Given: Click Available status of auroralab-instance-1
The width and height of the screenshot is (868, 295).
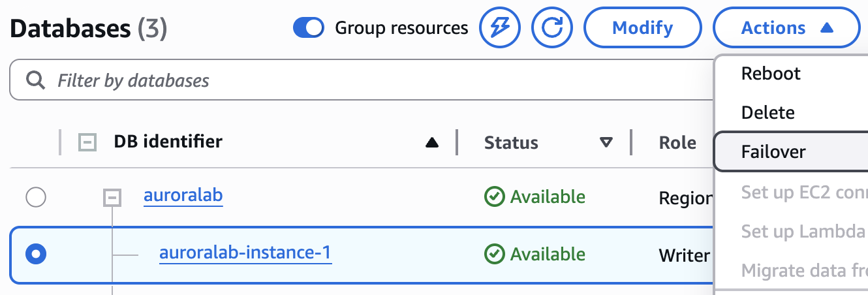Looking at the screenshot, I should pyautogui.click(x=535, y=254).
